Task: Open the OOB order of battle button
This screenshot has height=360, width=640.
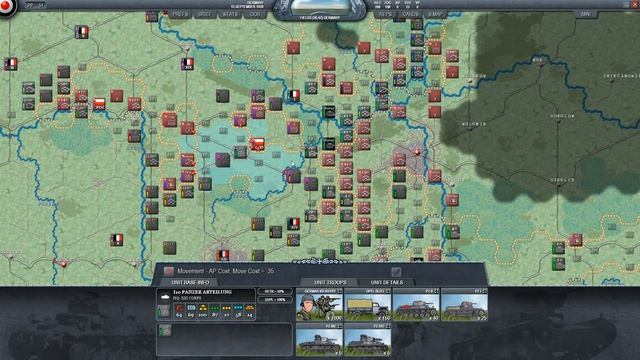Action: tap(255, 14)
